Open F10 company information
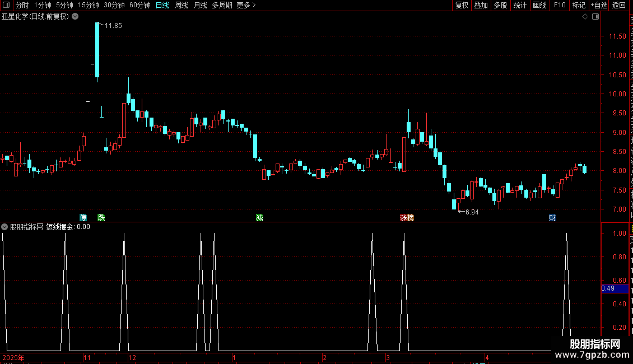Viewport: 633px width, 364px height. tap(560, 5)
